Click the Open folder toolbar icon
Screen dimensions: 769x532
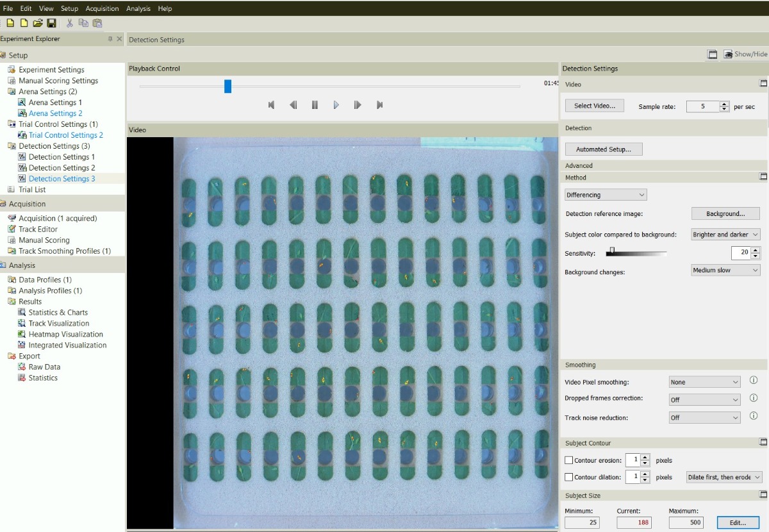38,23
